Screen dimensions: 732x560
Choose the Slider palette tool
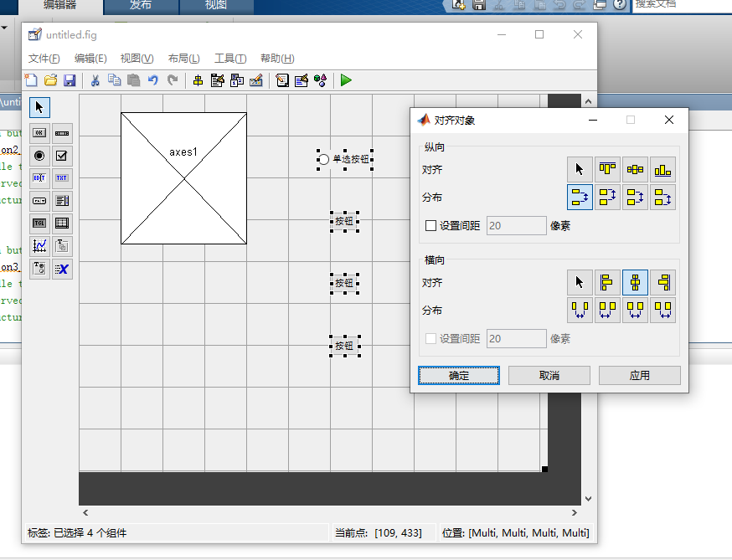[x=62, y=133]
